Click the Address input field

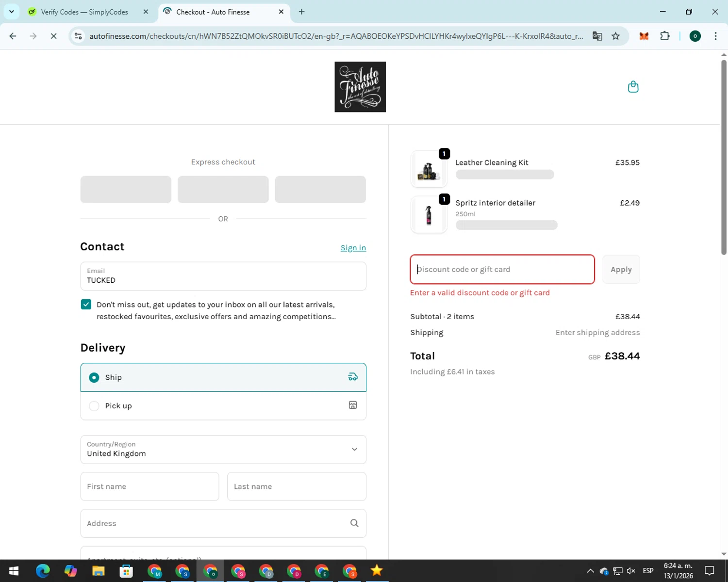(223, 523)
